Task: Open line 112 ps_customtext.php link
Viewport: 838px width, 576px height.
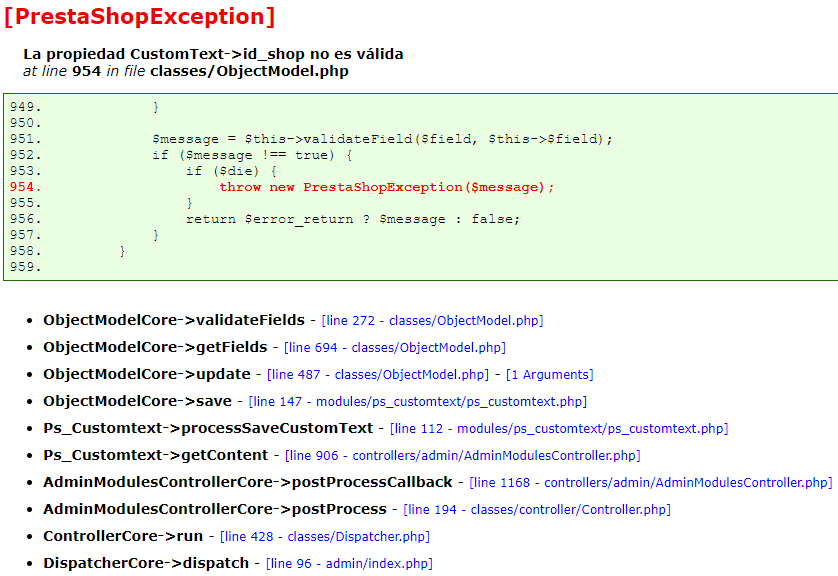Action: (x=559, y=429)
